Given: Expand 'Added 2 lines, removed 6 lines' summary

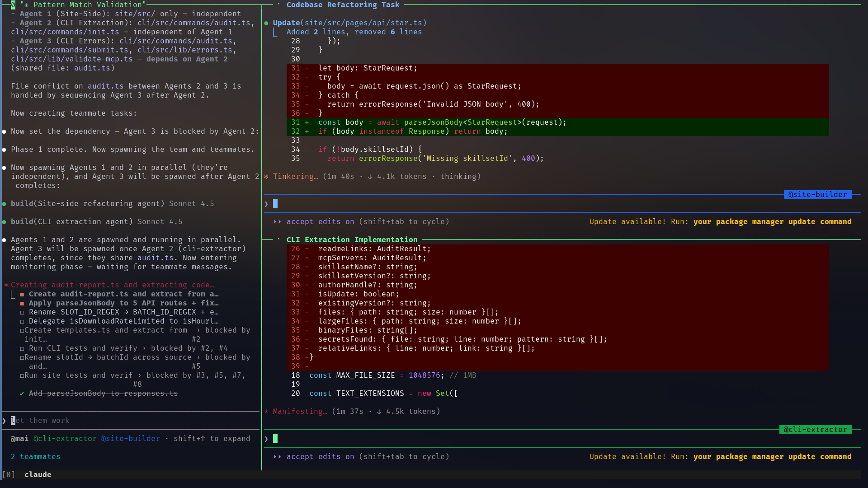Looking at the screenshot, I should [354, 32].
